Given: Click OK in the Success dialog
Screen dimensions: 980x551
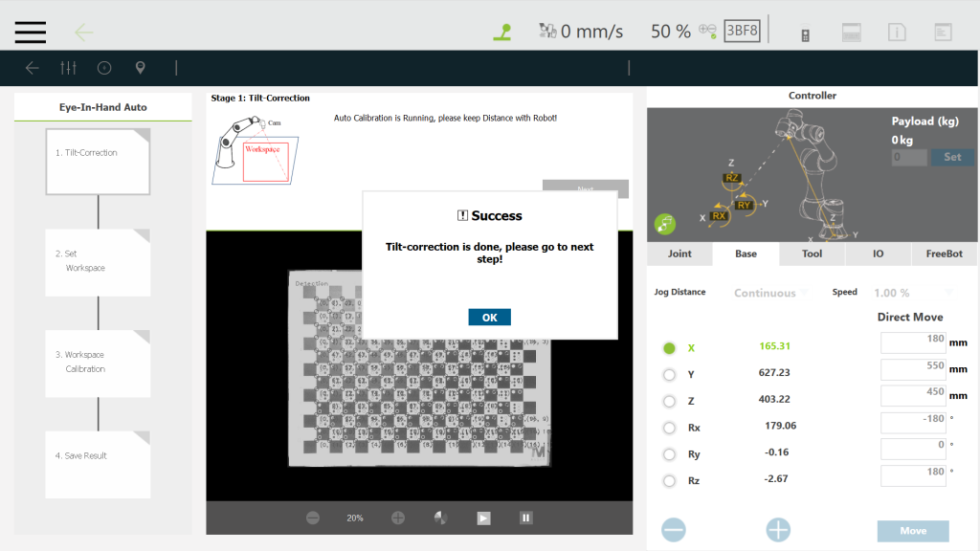Looking at the screenshot, I should tap(489, 318).
